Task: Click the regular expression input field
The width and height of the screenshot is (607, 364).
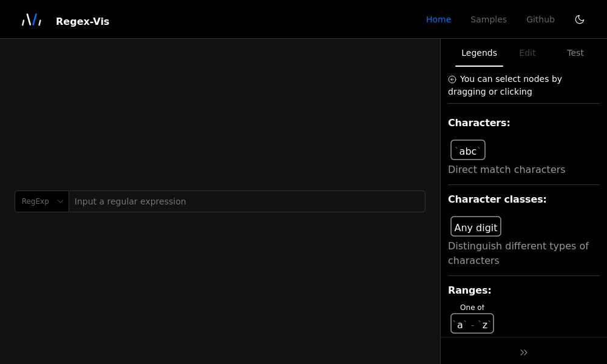Action: point(243,201)
